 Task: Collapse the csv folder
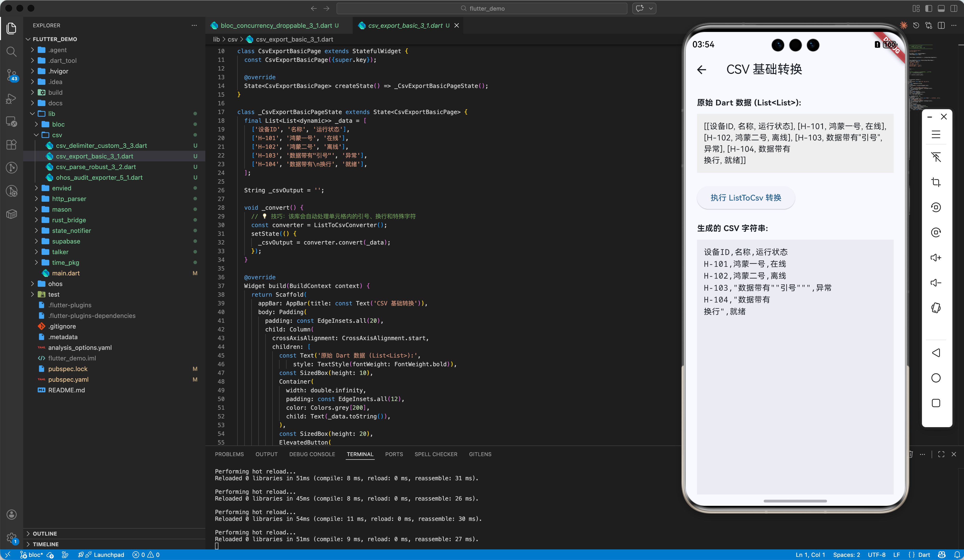click(57, 135)
